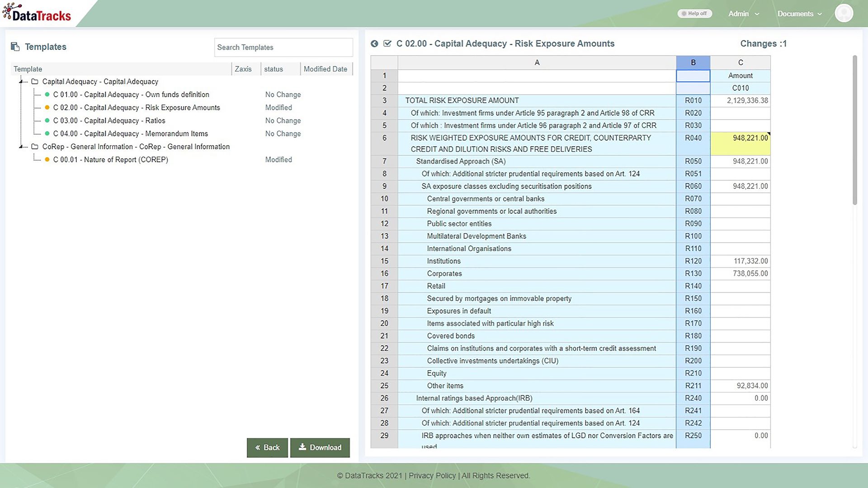868x488 pixels.
Task: Collapse the CoRep General Information tree node
Action: pos(21,147)
